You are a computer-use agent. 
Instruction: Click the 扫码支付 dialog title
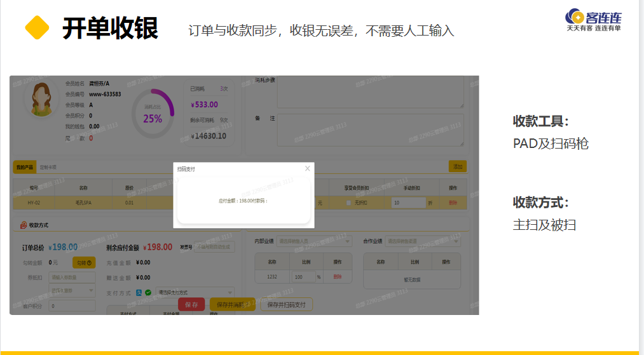click(186, 169)
